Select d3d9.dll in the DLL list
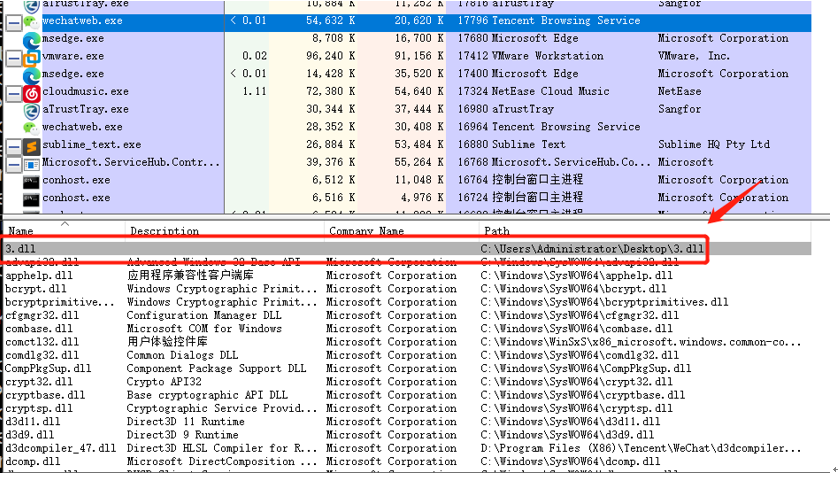The width and height of the screenshot is (838, 481). coord(29,435)
